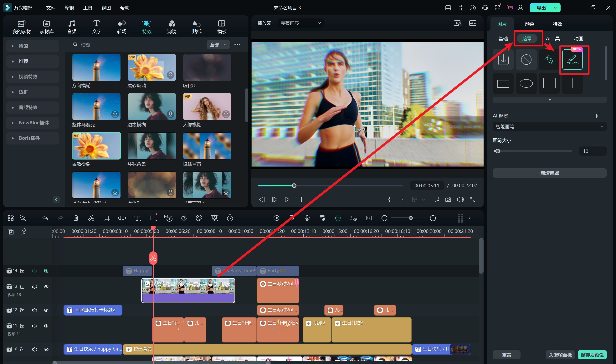This screenshot has width=616, height=364.
Task: Delete the AI mask with trash icon
Action: (x=598, y=116)
